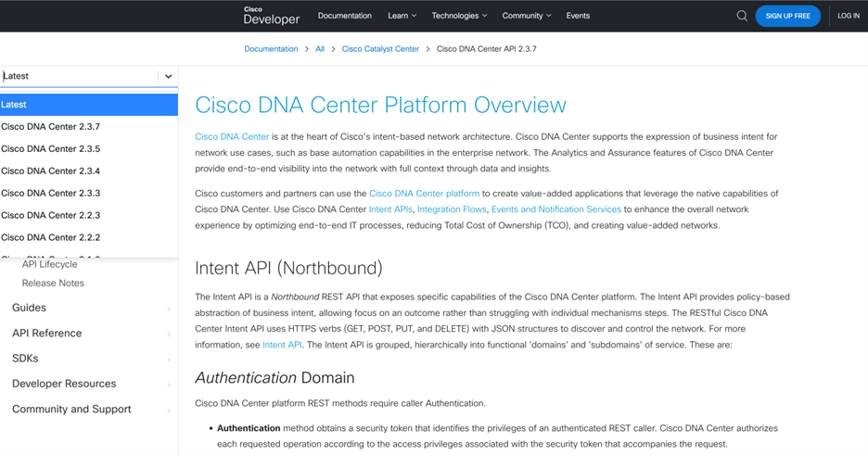Select version Cisco DNA Center 2.2.2
The height and width of the screenshot is (455, 868).
(x=89, y=237)
